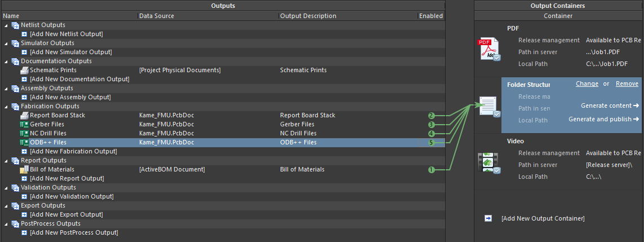
Task: Click Add New Output Container
Action: 543,218
